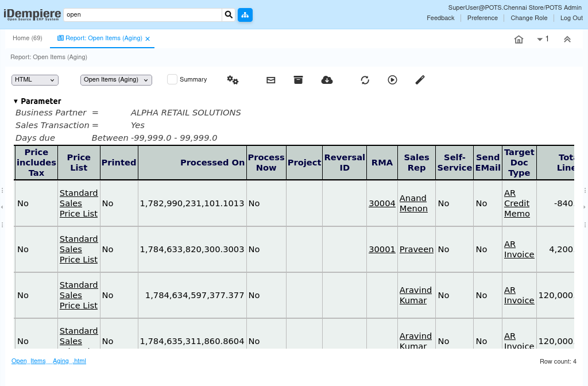The width and height of the screenshot is (588, 386).
Task: Close the Report: Open Items (Aging) tab
Action: point(148,38)
